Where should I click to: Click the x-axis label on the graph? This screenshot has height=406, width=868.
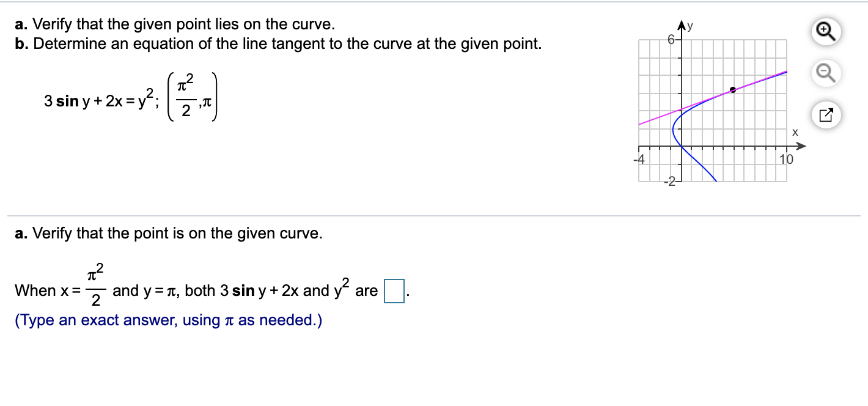point(795,131)
